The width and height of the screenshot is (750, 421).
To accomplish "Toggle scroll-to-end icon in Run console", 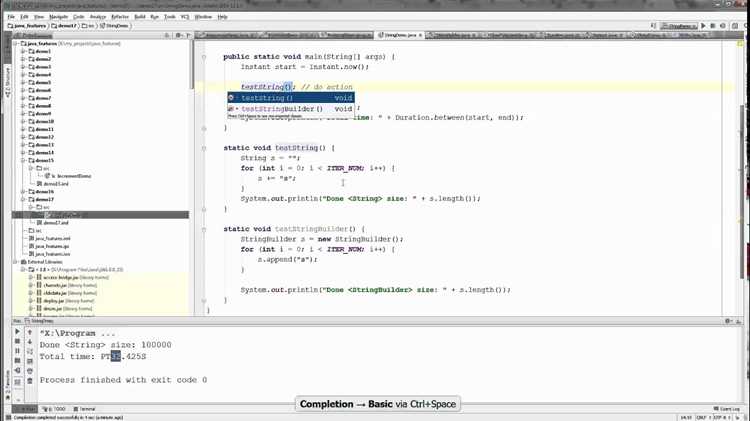I will coord(30,361).
